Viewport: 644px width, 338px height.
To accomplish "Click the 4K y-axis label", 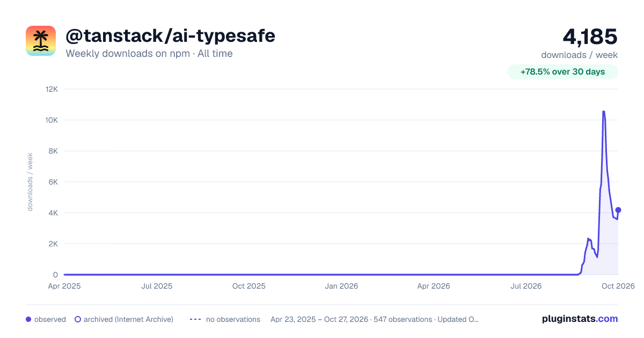I will tap(54, 213).
